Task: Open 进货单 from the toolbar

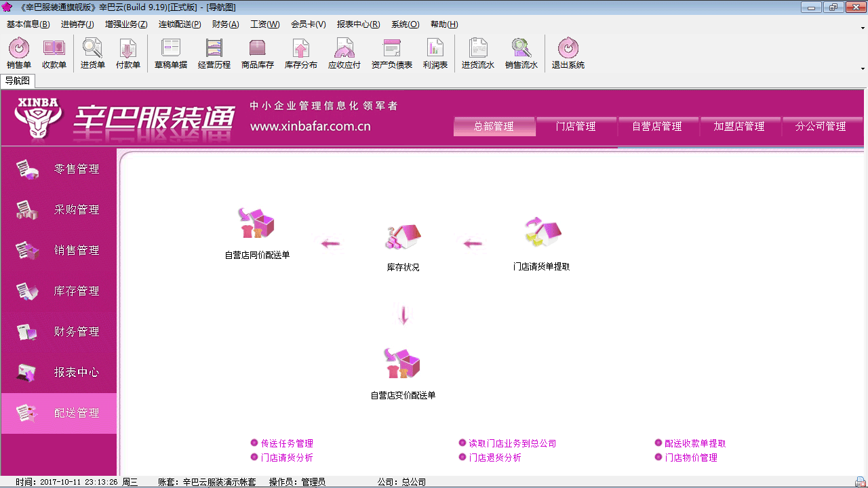Action: click(93, 54)
